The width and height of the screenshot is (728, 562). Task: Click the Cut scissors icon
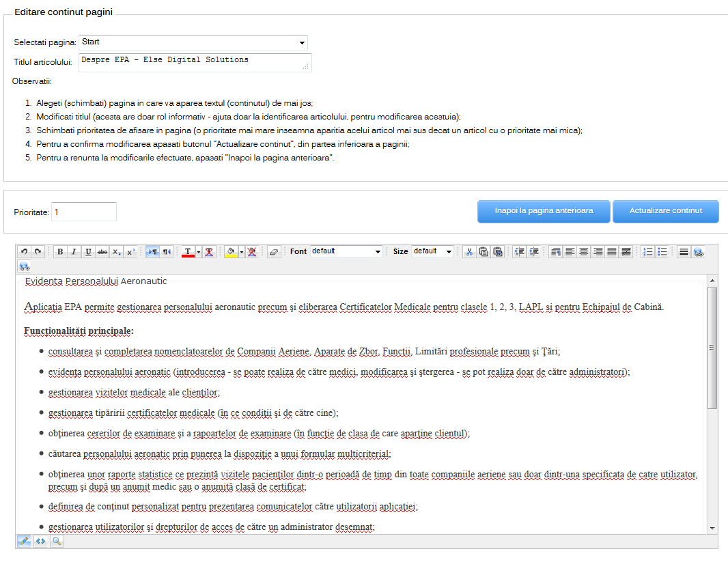coord(469,251)
